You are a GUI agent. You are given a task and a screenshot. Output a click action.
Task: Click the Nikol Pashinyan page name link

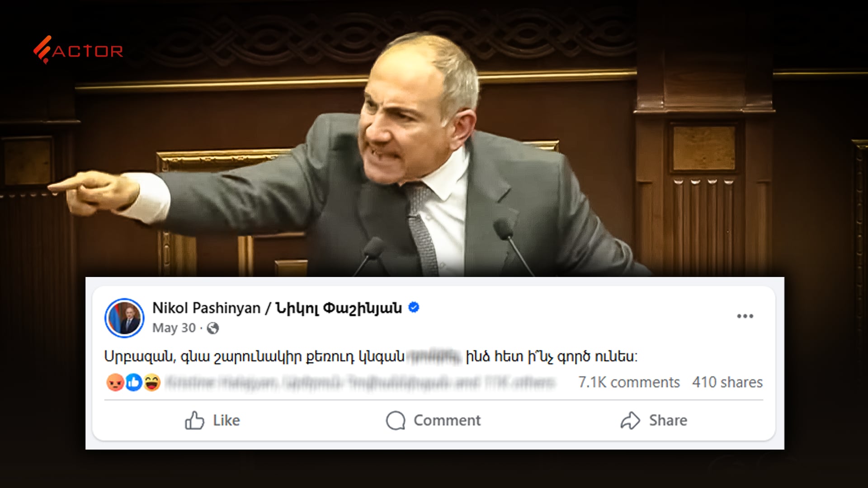tap(277, 308)
